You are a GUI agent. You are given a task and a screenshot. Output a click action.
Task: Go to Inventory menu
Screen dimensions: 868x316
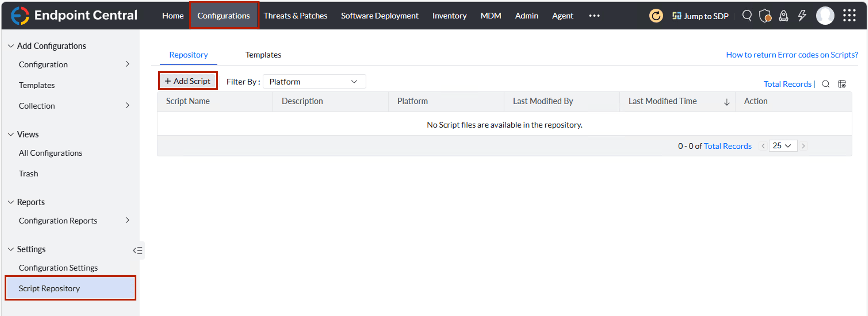point(449,16)
